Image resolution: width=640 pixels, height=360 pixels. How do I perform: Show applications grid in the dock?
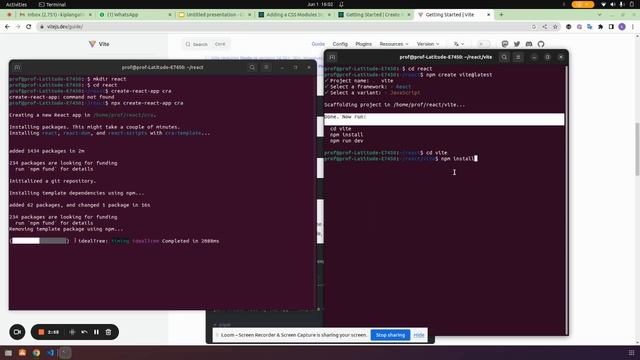[631, 353]
